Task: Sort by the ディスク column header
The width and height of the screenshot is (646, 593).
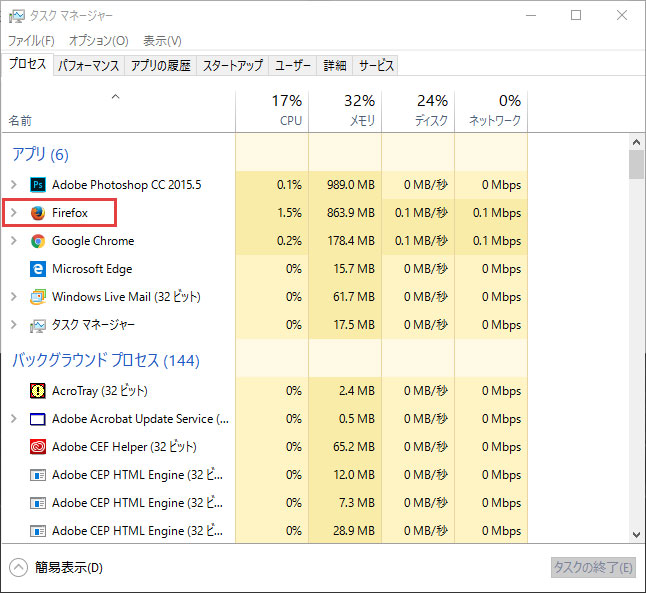Action: pos(418,111)
